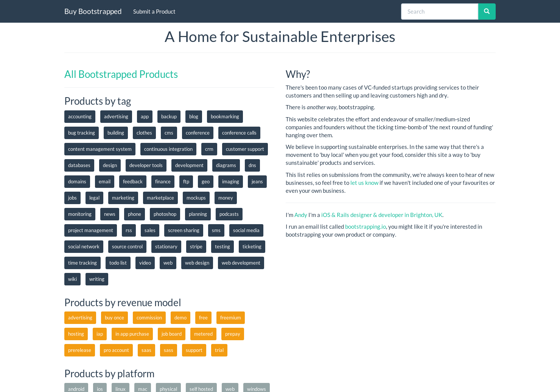560x392 pixels.
Task: Open the customer support tag
Action: point(245,149)
